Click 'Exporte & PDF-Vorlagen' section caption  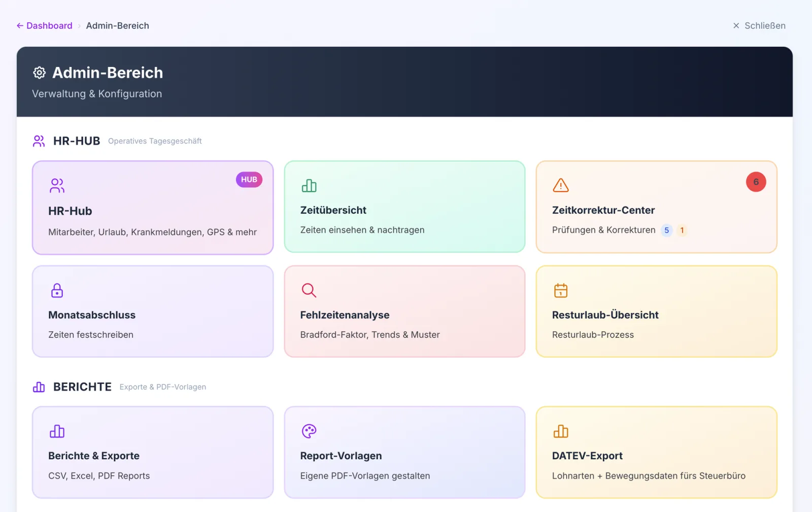(163, 387)
